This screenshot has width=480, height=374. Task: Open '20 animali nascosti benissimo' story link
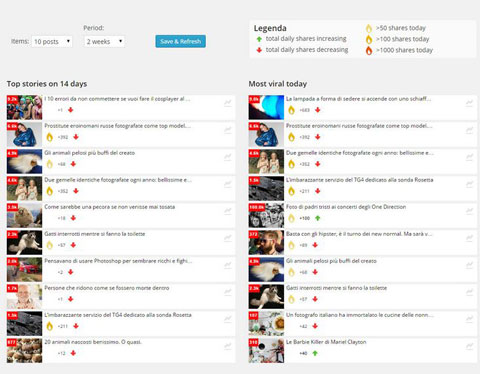coord(93,342)
